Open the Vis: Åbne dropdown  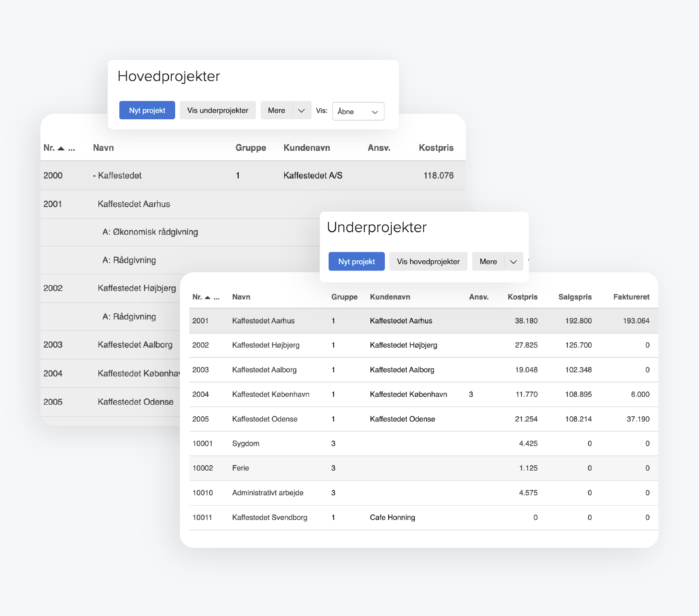point(358,111)
